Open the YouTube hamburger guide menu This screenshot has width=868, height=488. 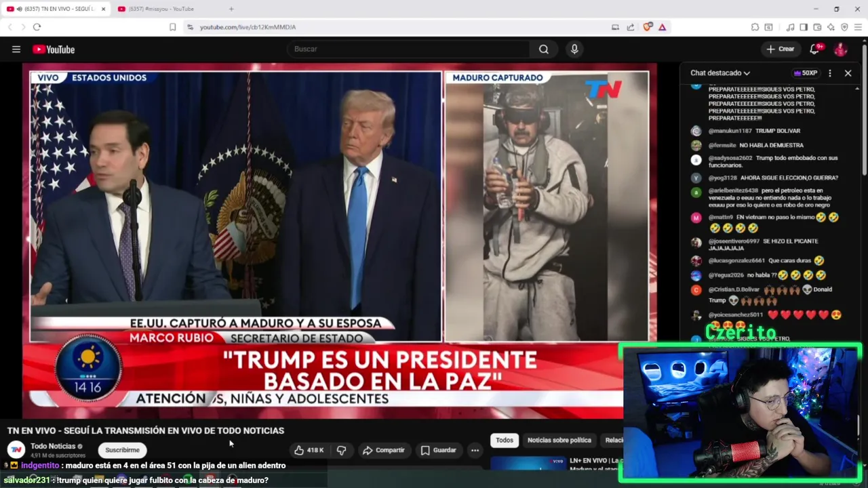(x=16, y=49)
